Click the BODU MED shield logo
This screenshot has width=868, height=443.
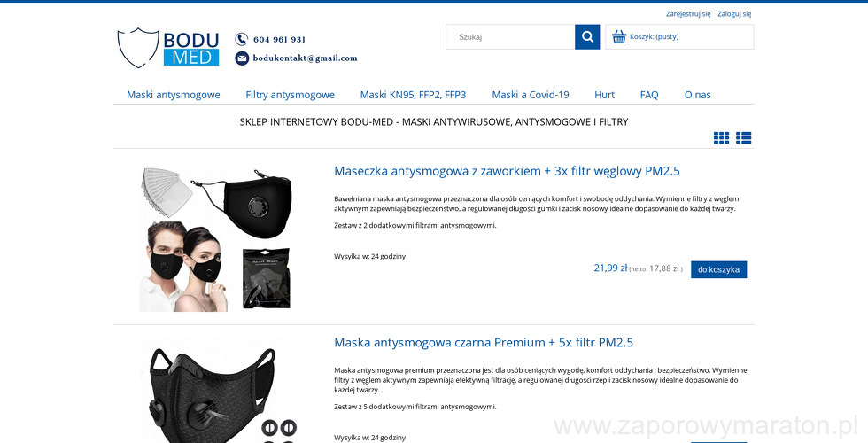click(x=168, y=48)
